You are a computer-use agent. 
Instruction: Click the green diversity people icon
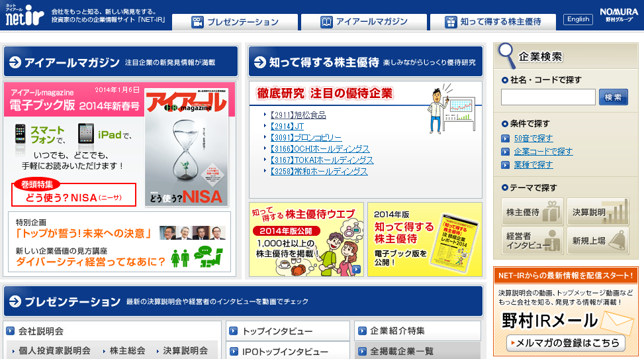point(180,258)
